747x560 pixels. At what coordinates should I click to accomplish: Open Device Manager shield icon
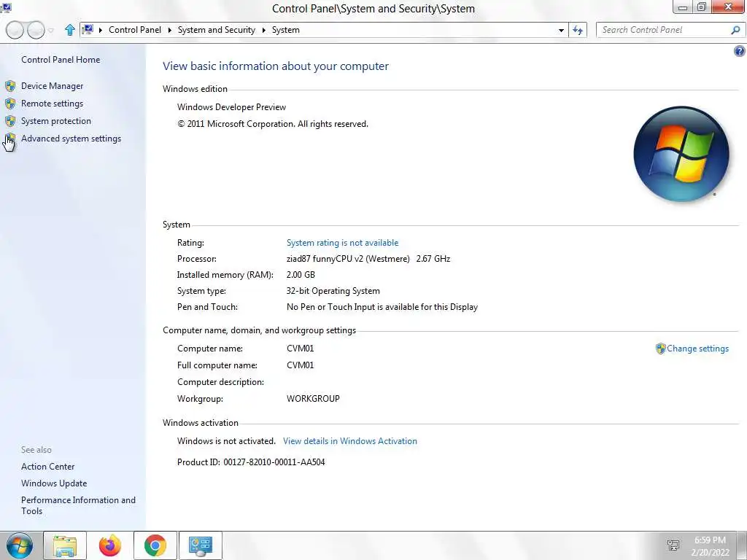[10, 86]
